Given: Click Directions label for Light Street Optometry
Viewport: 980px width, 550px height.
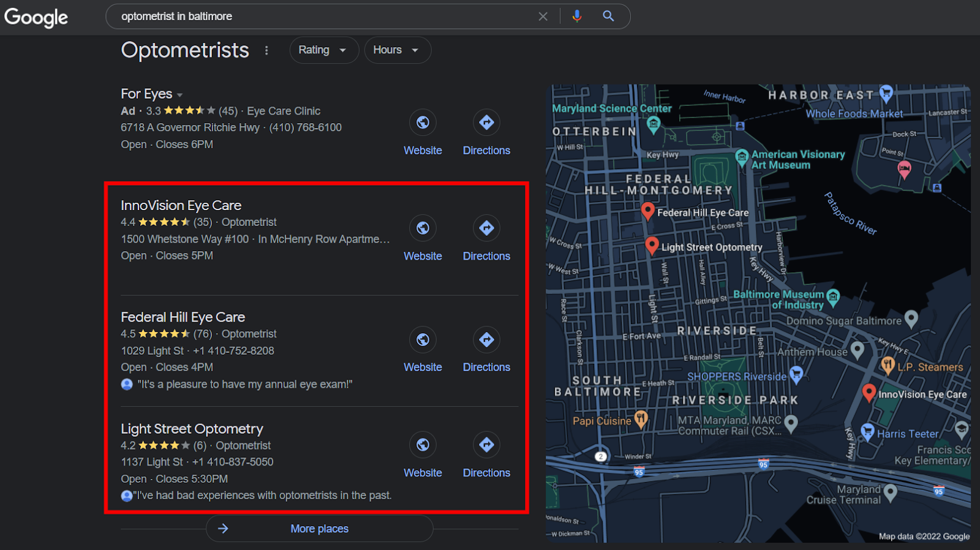Looking at the screenshot, I should click(486, 473).
